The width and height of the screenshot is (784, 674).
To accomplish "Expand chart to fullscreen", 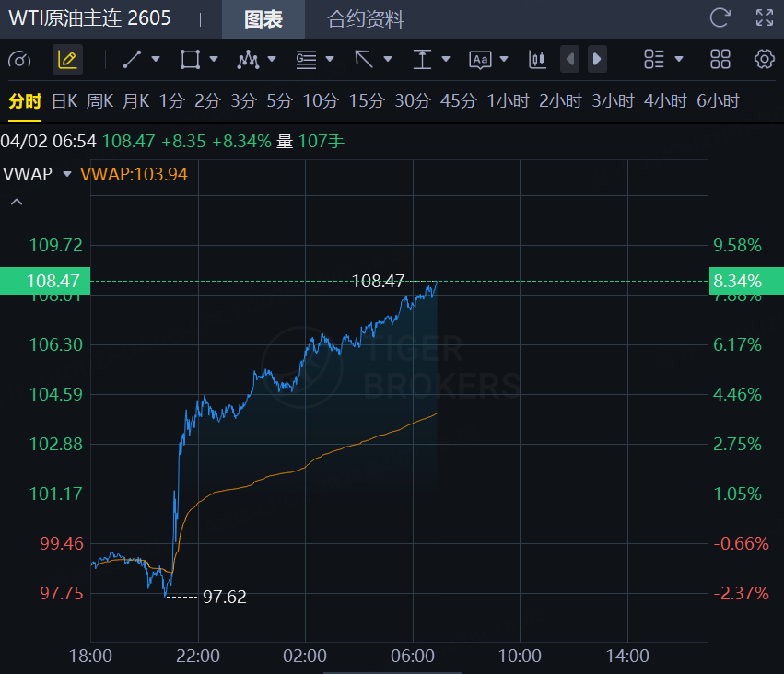I will coord(764,17).
